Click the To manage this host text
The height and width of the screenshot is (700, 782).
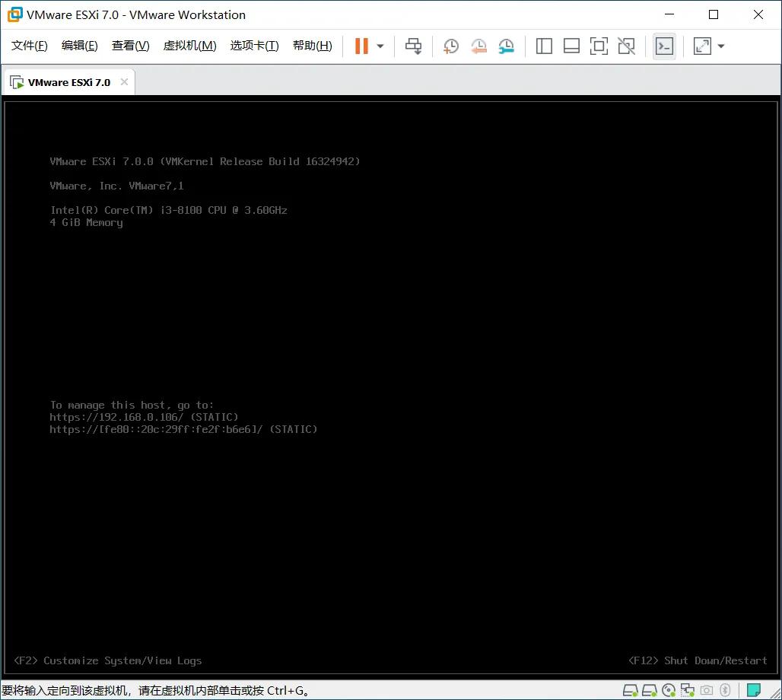pyautogui.click(x=132, y=405)
